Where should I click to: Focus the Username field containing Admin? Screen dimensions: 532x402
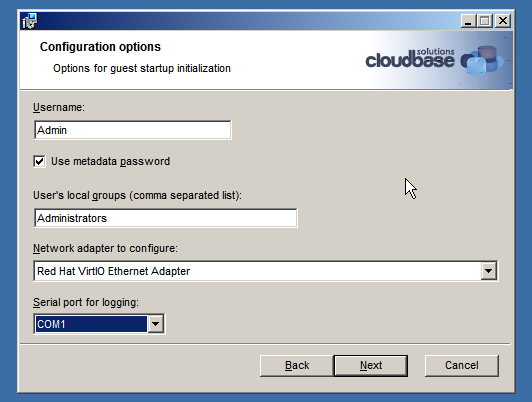(x=133, y=130)
